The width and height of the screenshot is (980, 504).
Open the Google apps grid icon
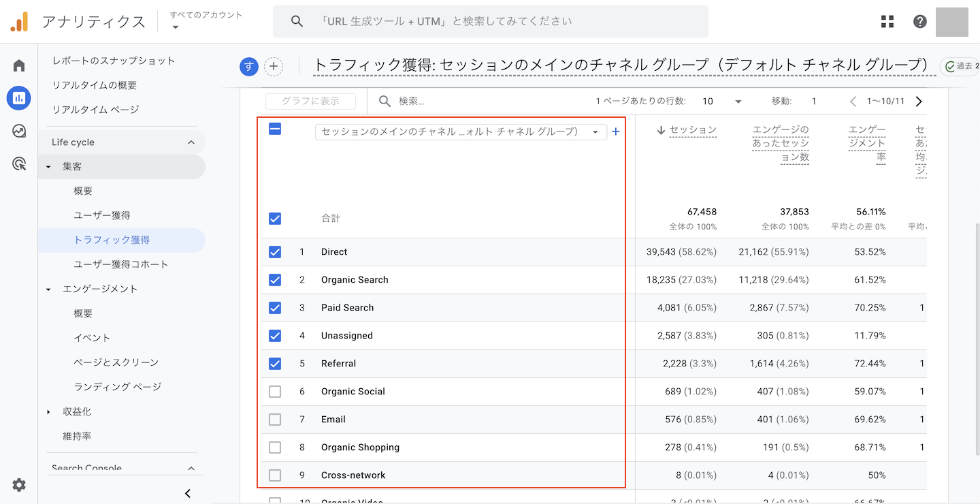tap(887, 22)
